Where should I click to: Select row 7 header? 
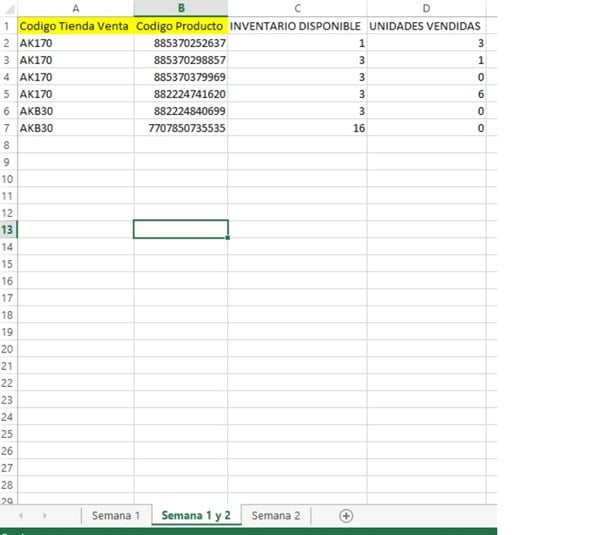[8, 128]
